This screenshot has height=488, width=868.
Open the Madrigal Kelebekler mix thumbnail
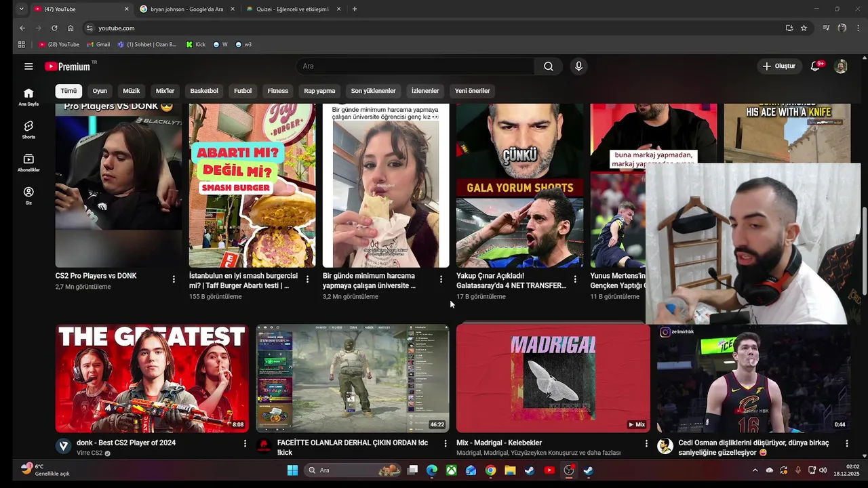tap(553, 378)
